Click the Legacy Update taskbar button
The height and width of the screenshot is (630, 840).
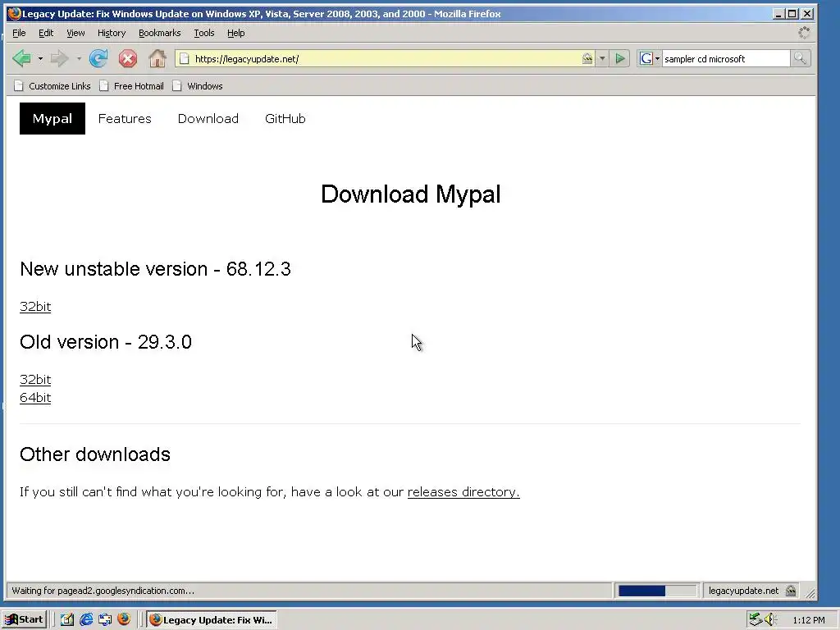[x=212, y=619]
